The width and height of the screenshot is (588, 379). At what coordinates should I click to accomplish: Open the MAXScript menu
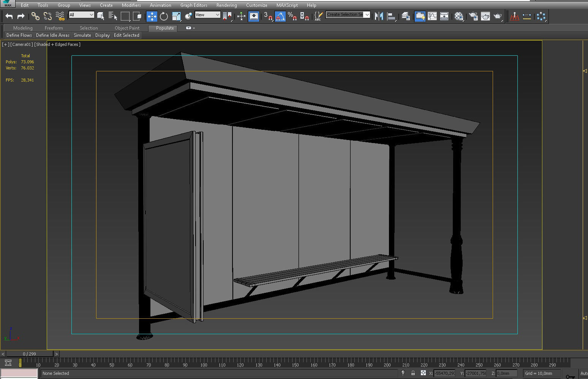click(287, 5)
